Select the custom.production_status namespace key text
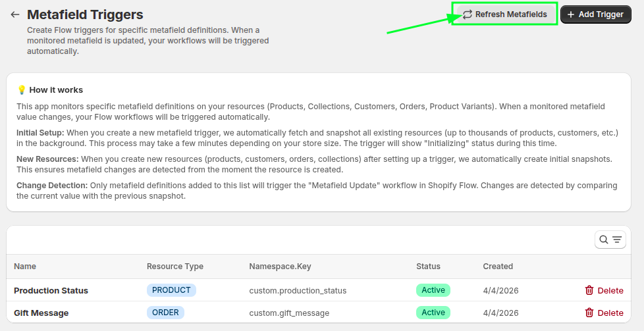This screenshot has width=644, height=331. [x=297, y=290]
